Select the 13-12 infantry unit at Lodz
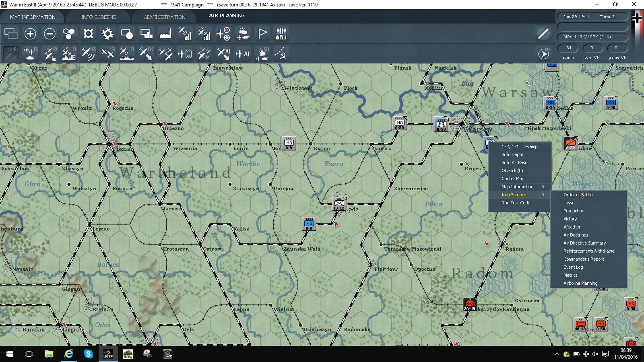The height and width of the screenshot is (362, 644). click(339, 204)
